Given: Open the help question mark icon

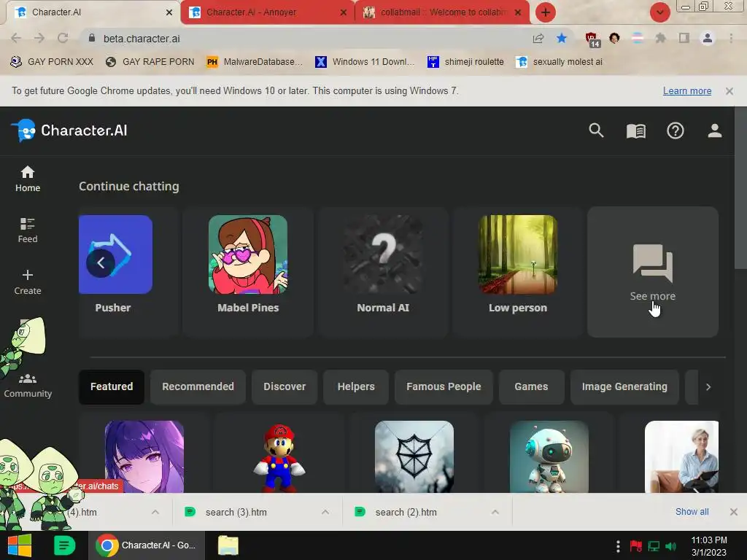Looking at the screenshot, I should (x=675, y=131).
